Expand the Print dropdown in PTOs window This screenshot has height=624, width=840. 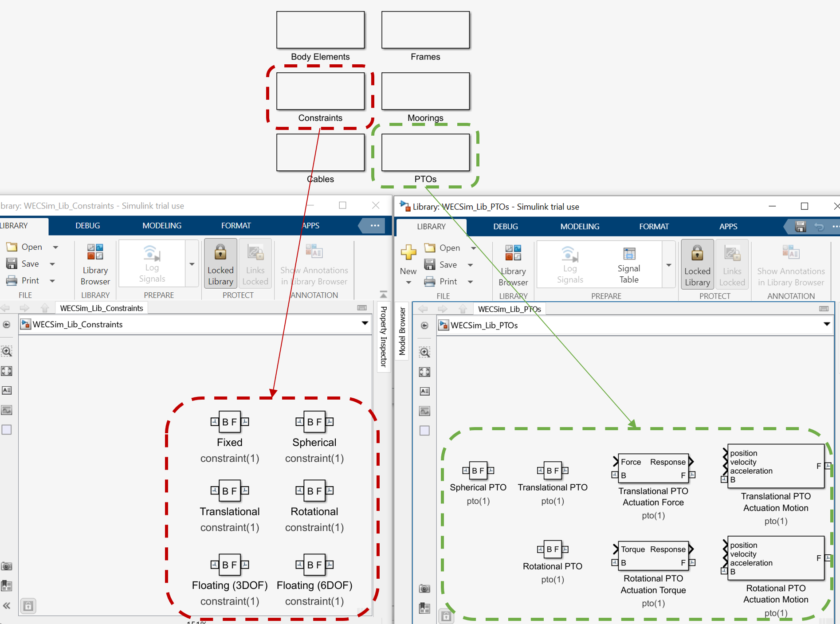(471, 282)
